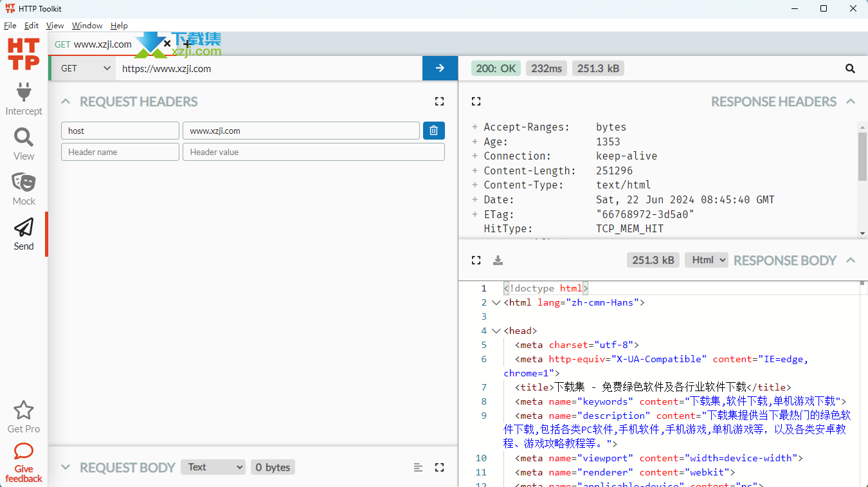The image size is (868, 487).
Task: Open the Intercept page in sidebar
Action: click(x=24, y=99)
